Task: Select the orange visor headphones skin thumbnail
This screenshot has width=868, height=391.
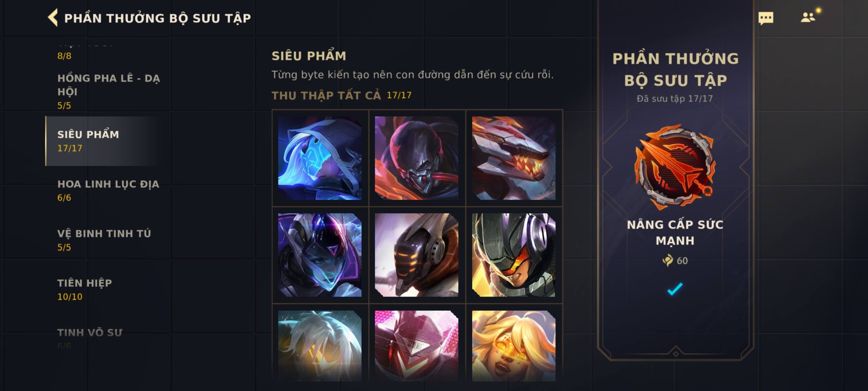Action: (514, 255)
